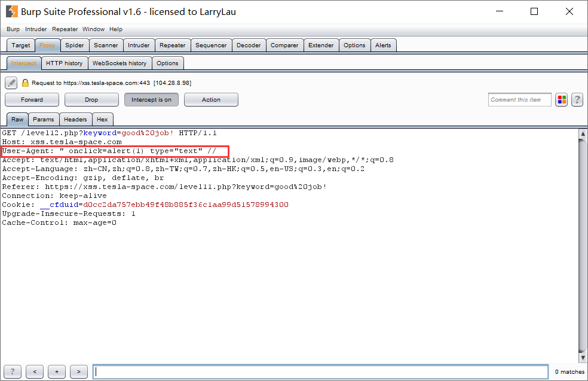
Task: Minimize the Burp Suite window
Action: 500,11
